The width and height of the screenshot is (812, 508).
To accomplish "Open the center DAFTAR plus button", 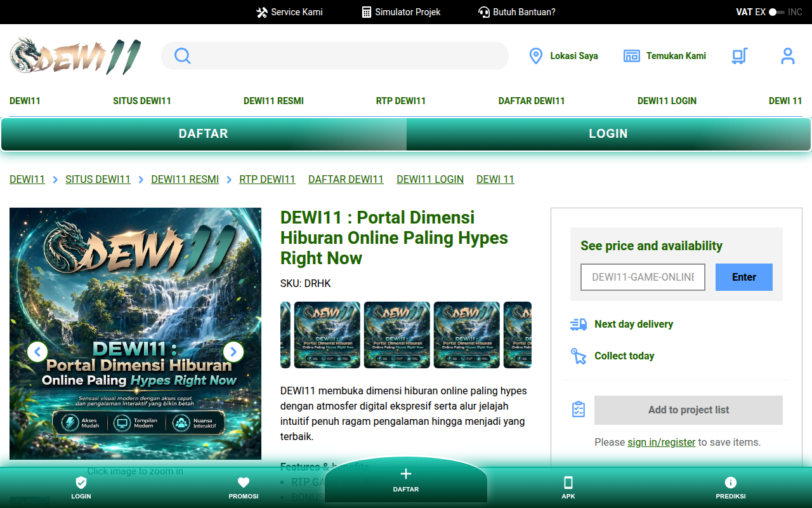I will [406, 479].
